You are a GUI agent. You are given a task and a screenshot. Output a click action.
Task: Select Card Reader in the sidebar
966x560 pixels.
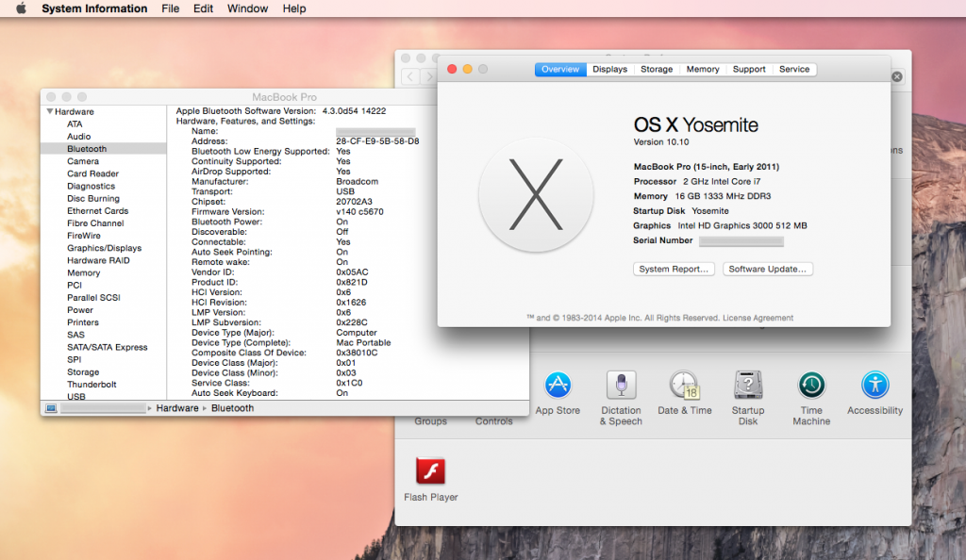click(93, 173)
